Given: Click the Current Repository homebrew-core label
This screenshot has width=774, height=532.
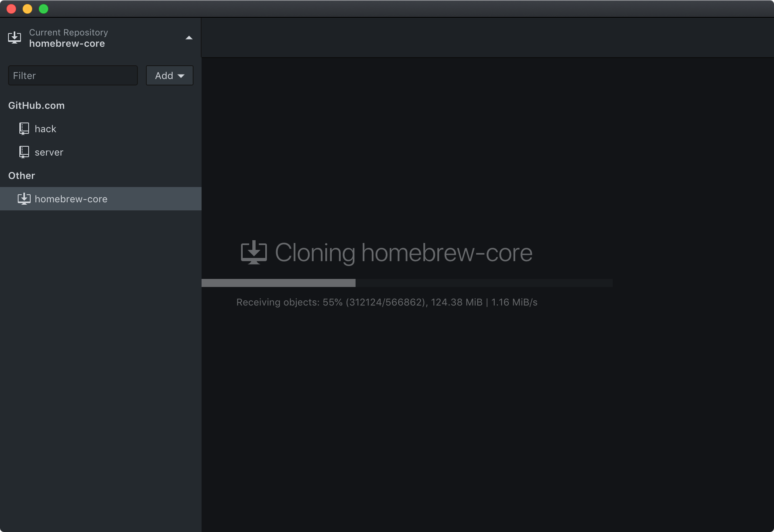Looking at the screenshot, I should click(x=67, y=44).
